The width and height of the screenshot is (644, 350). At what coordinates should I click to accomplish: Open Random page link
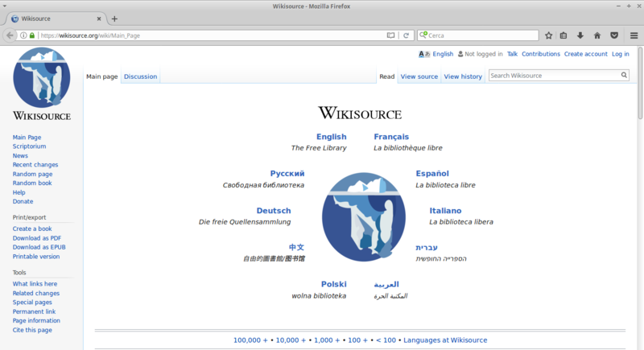tap(32, 174)
